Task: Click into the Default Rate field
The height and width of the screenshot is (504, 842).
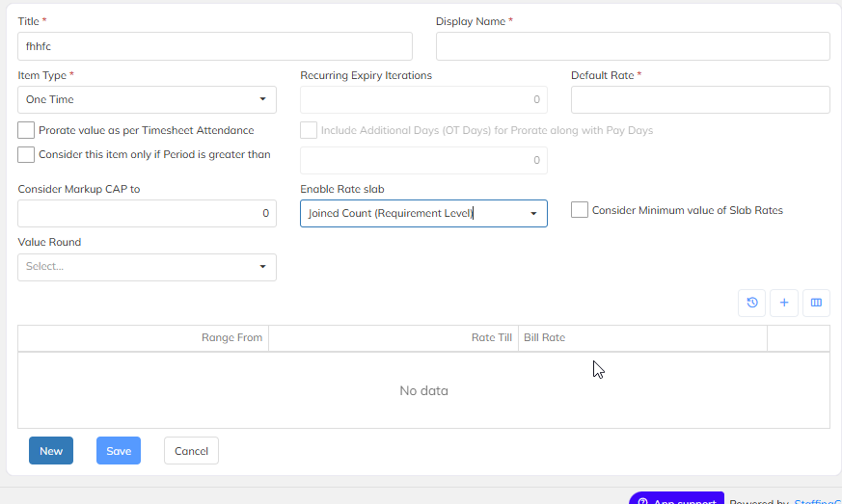Action: [700, 100]
